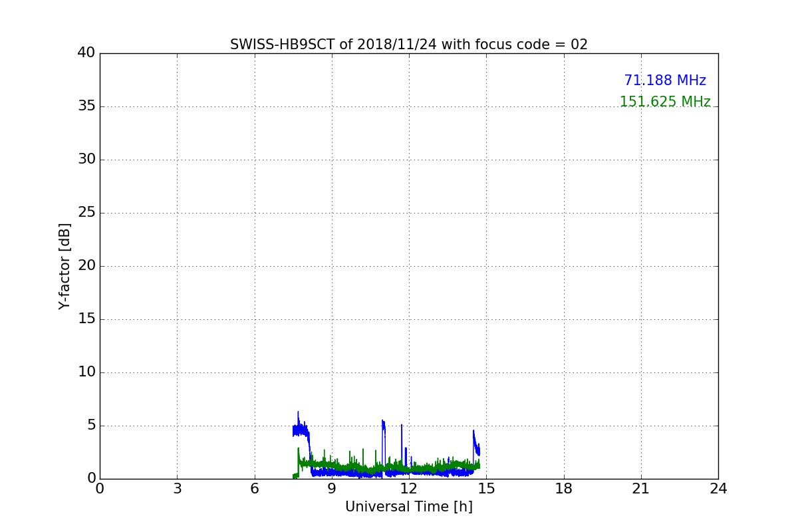This screenshot has height=532, width=798.
Task: Click x-axis tick value 9
Action: [x=332, y=489]
